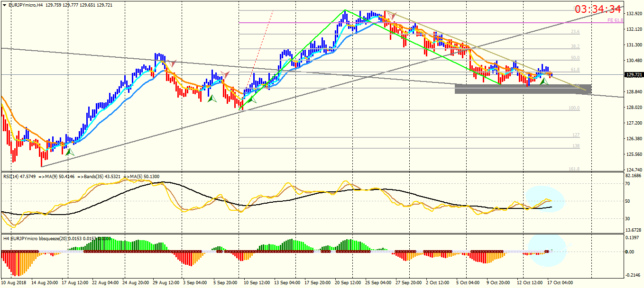This screenshot has width=644, height=288.
Task: Click the 50.0 Fibonacci level label
Action: point(575,58)
